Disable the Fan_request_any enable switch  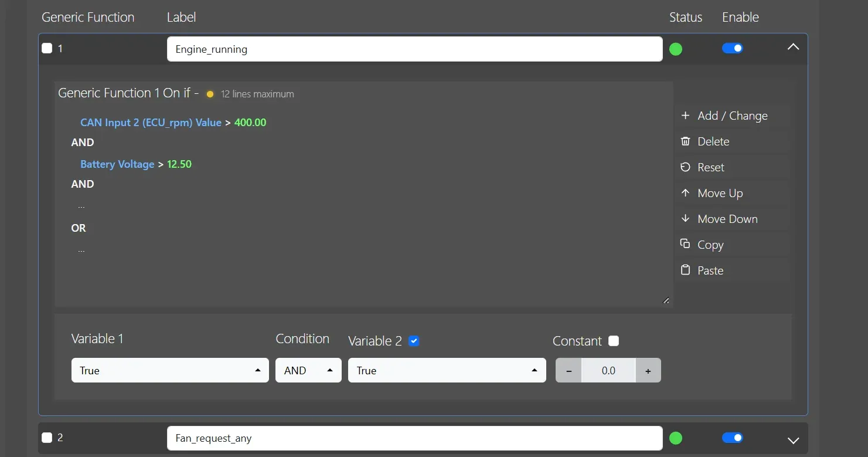[733, 438]
